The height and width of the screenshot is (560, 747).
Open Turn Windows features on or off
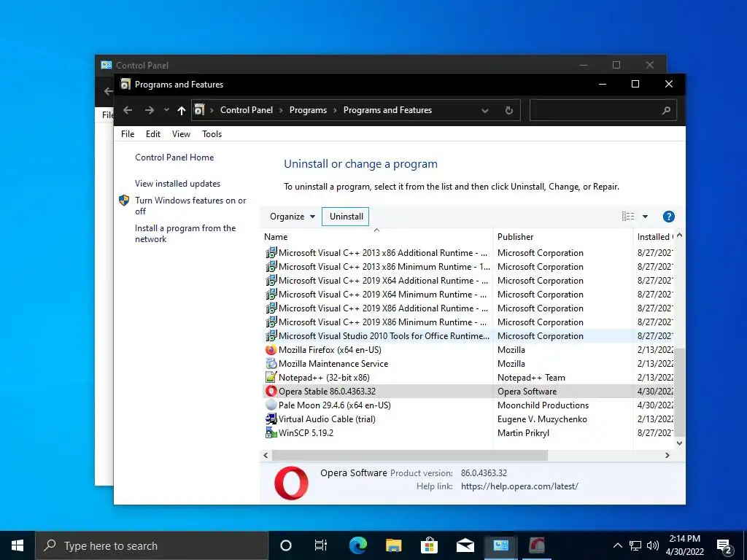click(x=190, y=205)
